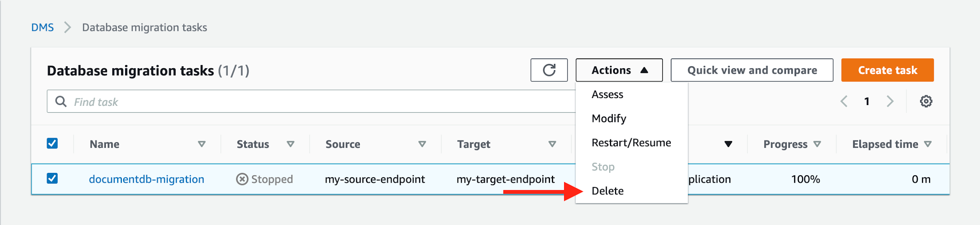This screenshot has width=980, height=225.
Task: Uncheck the documentdb-migration row checkbox
Action: pyautogui.click(x=52, y=179)
